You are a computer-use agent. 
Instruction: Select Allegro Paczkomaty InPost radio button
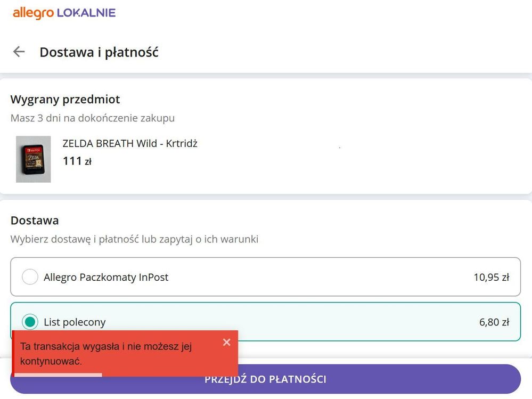(x=30, y=277)
